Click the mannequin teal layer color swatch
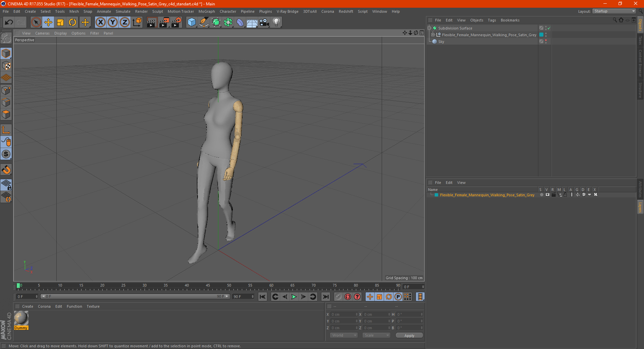644x349 pixels. (x=541, y=35)
